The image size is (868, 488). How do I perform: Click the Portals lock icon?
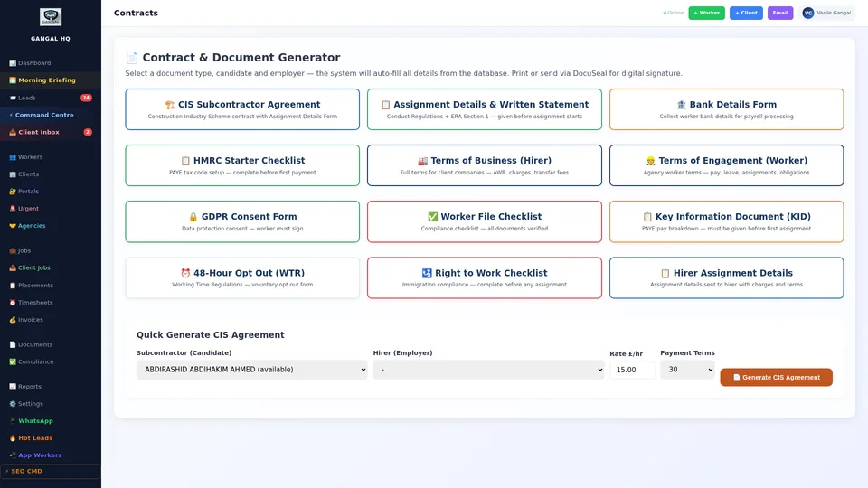12,192
